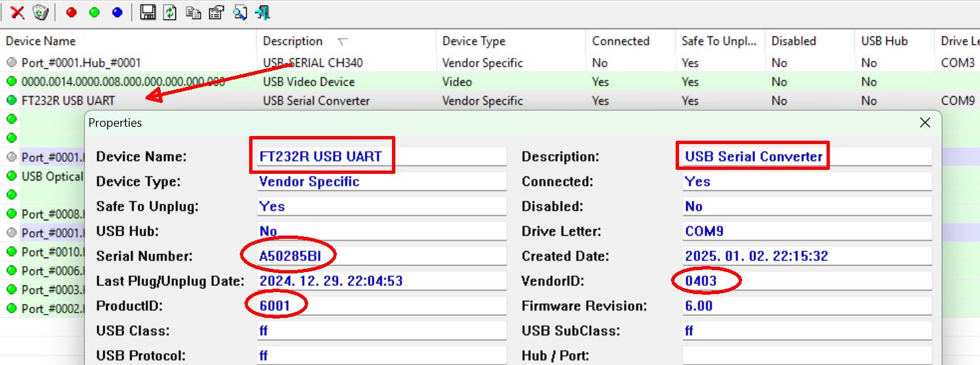
Task: Click the Safe To Unplug field in Properties
Action: 381,206
